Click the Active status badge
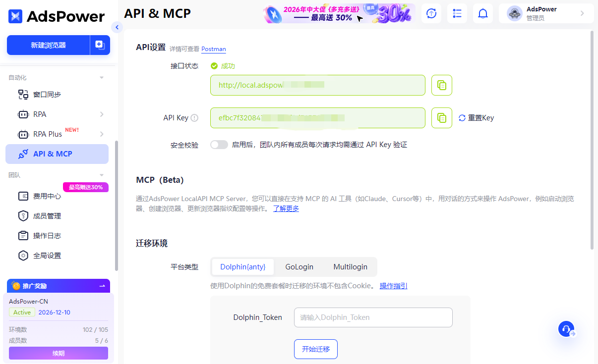 point(22,312)
